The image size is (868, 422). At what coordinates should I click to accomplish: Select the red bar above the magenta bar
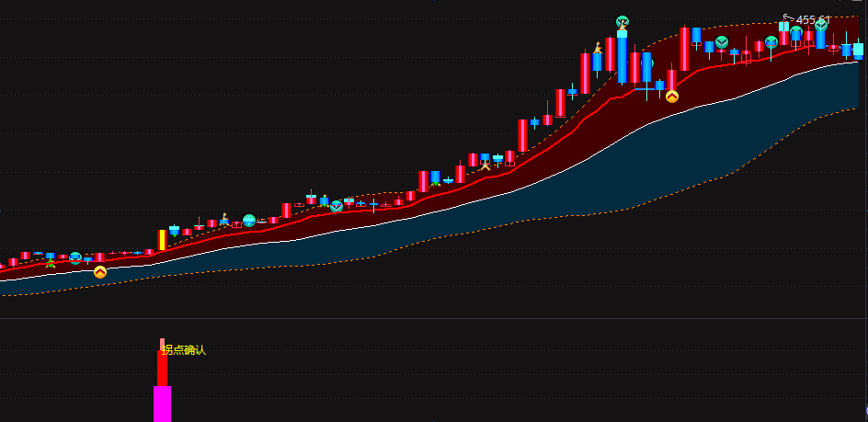(162, 369)
